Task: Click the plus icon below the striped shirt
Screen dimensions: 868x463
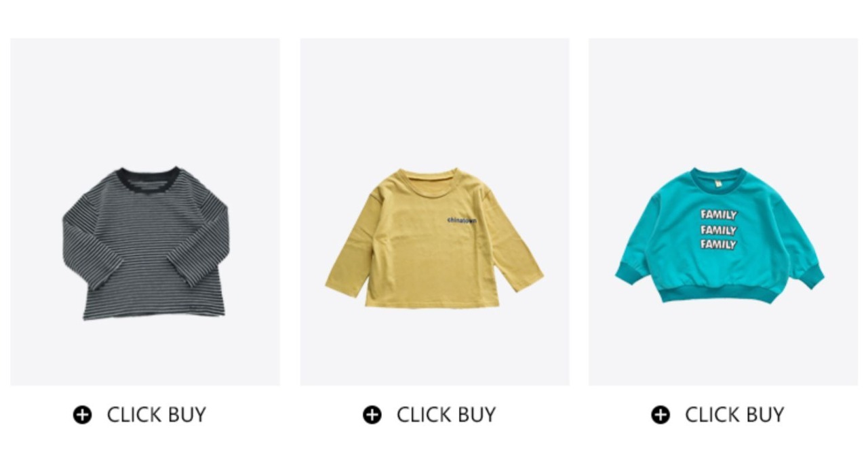Action: point(82,414)
